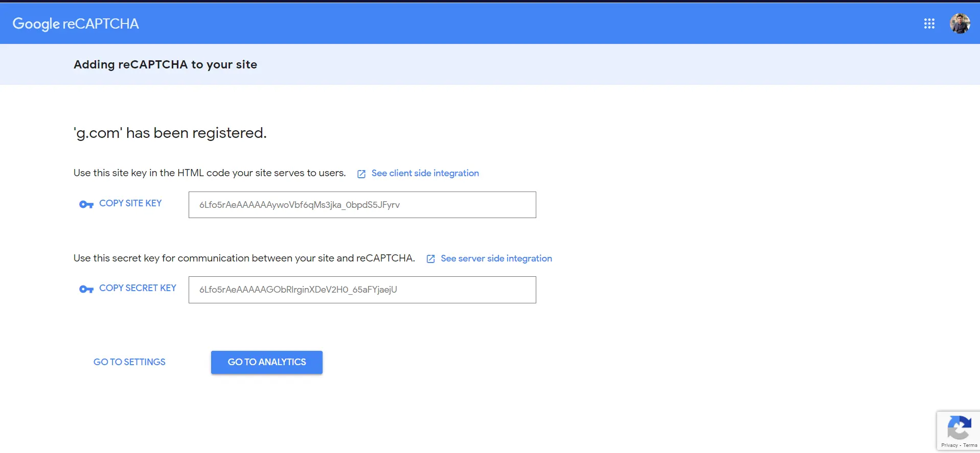
Task: Click the external-link icon for client side integration
Action: pyautogui.click(x=361, y=174)
